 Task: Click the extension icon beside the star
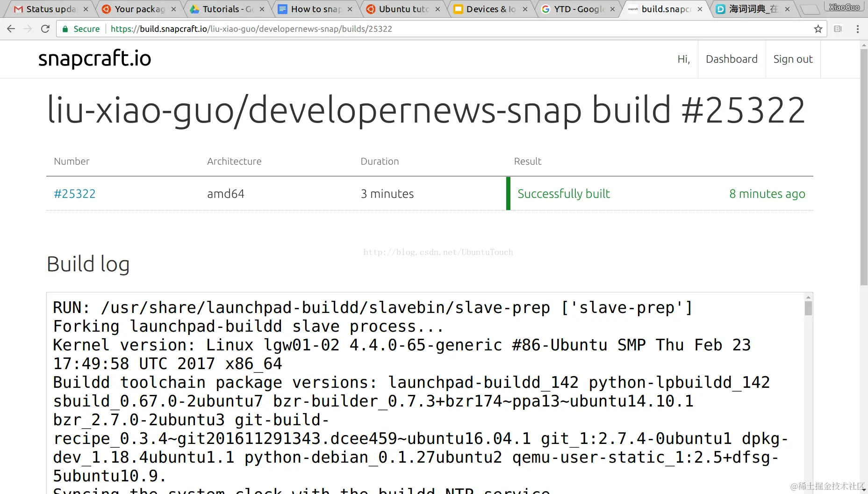[838, 29]
